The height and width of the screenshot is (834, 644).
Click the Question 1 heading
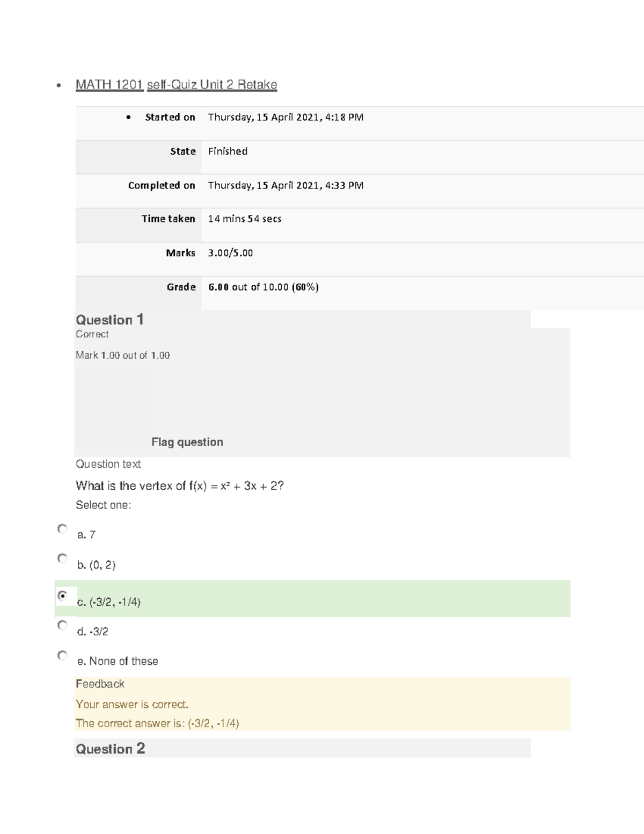pyautogui.click(x=108, y=320)
